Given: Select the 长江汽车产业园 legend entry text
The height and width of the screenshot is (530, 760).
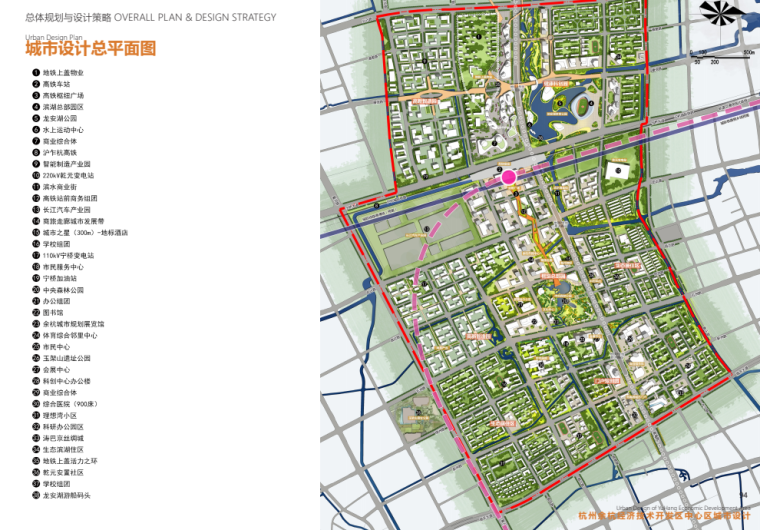Looking at the screenshot, I should [x=66, y=210].
